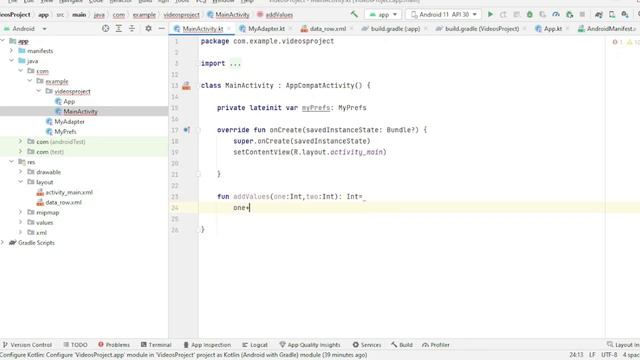This screenshot has height=360, width=640.
Task: Open Project panel settings gear
Action: pyautogui.click(x=148, y=29)
